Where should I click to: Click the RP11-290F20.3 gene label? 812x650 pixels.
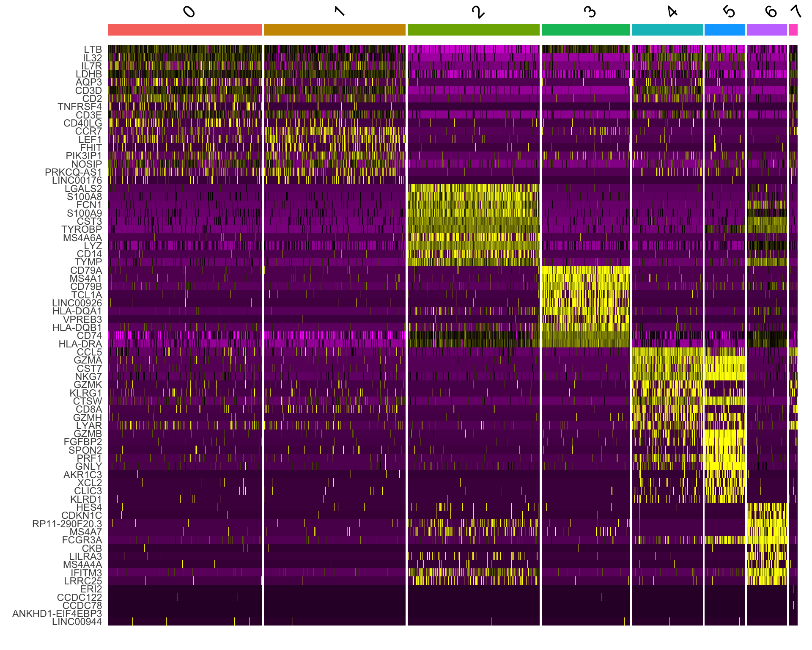[x=67, y=524]
